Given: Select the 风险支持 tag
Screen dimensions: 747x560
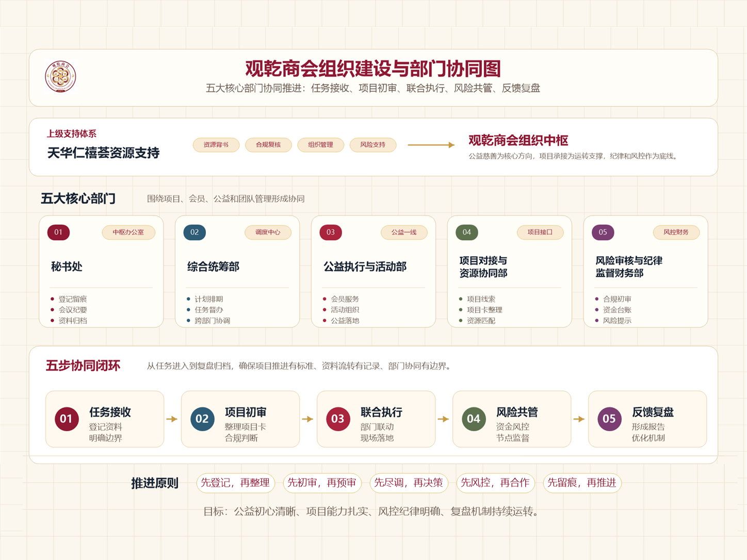Looking at the screenshot, I should [373, 145].
